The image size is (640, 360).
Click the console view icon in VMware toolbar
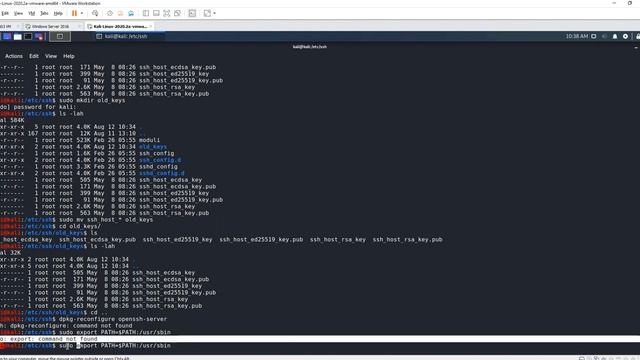(x=192, y=13)
